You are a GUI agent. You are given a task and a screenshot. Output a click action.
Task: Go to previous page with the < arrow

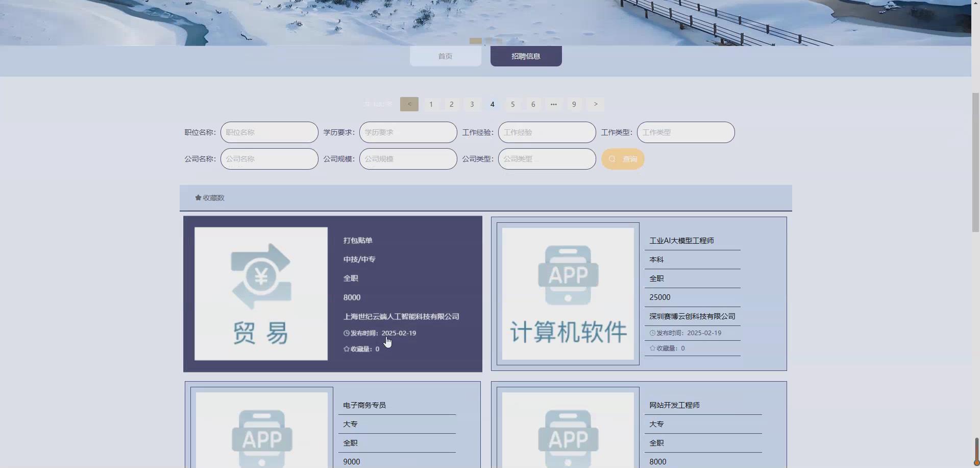pos(409,104)
